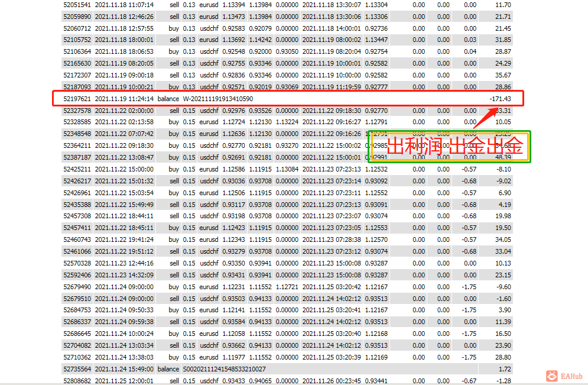Viewport: 588px width, 385px height.
Task: Select ticket 52348548
Action: pyautogui.click(x=77, y=134)
